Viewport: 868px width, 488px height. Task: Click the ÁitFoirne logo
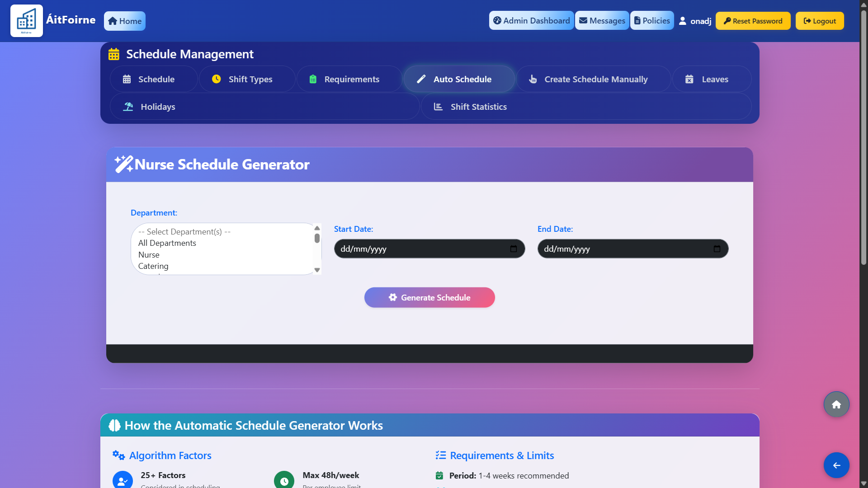26,20
